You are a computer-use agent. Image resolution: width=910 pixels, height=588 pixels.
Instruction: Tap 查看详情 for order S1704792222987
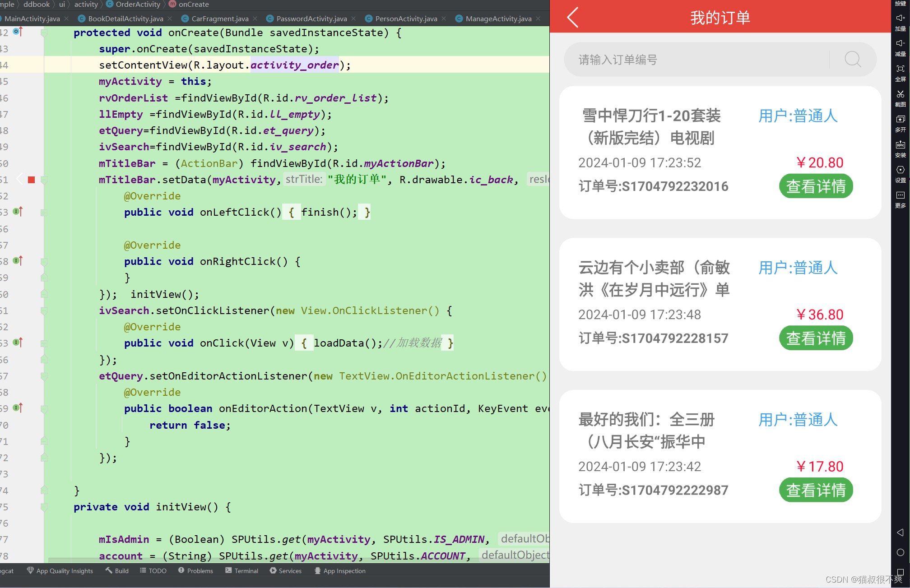pyautogui.click(x=816, y=490)
